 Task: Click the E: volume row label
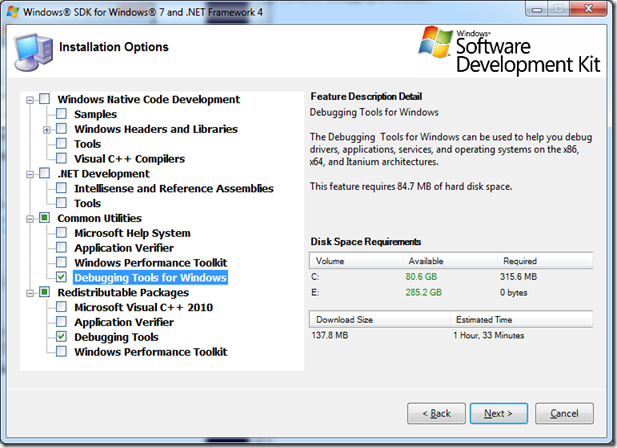click(315, 293)
